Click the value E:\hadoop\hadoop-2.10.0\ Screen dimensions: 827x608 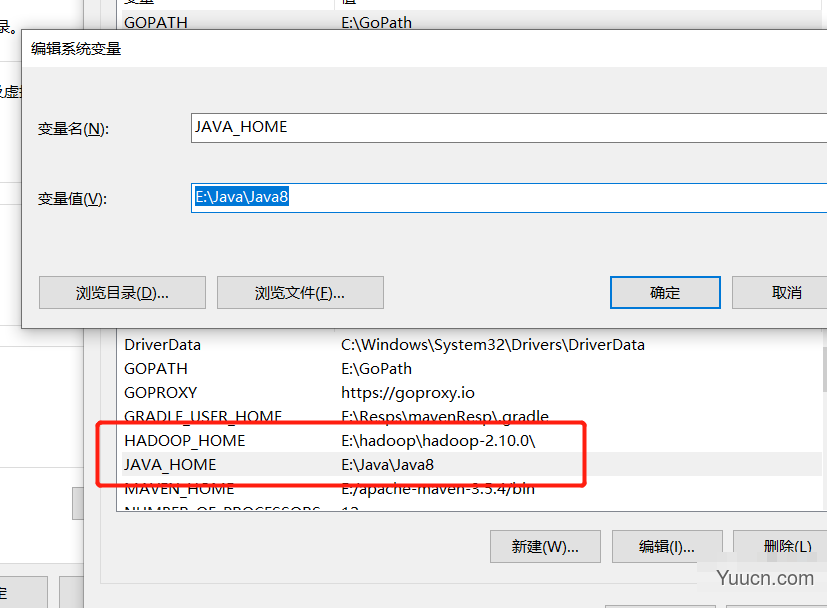(438, 441)
